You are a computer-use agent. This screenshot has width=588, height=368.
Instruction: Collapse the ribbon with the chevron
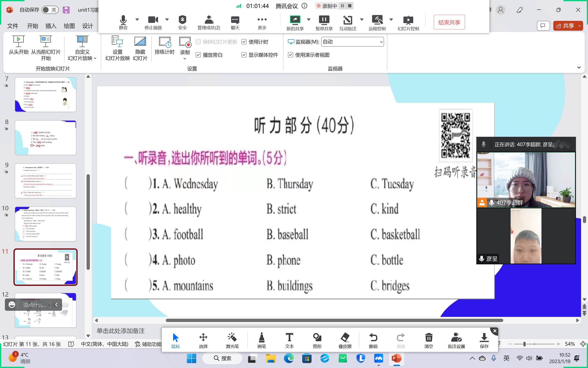579,67
